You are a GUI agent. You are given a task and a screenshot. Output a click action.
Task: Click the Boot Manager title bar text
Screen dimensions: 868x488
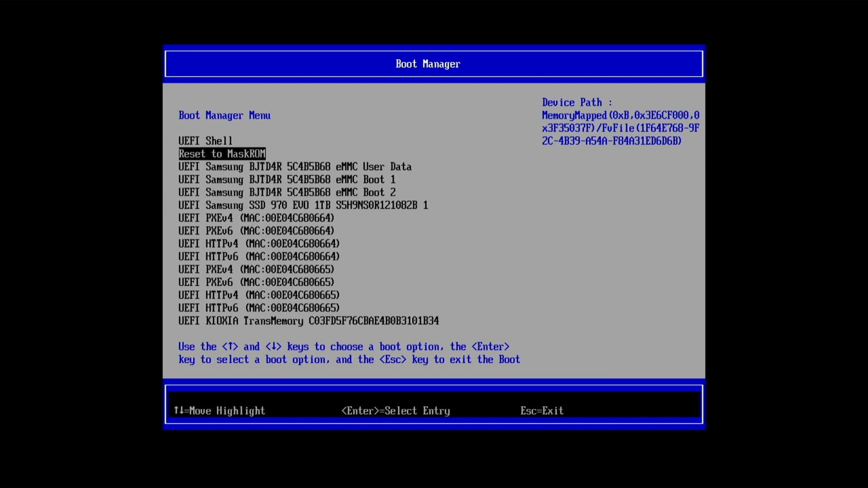tap(428, 64)
